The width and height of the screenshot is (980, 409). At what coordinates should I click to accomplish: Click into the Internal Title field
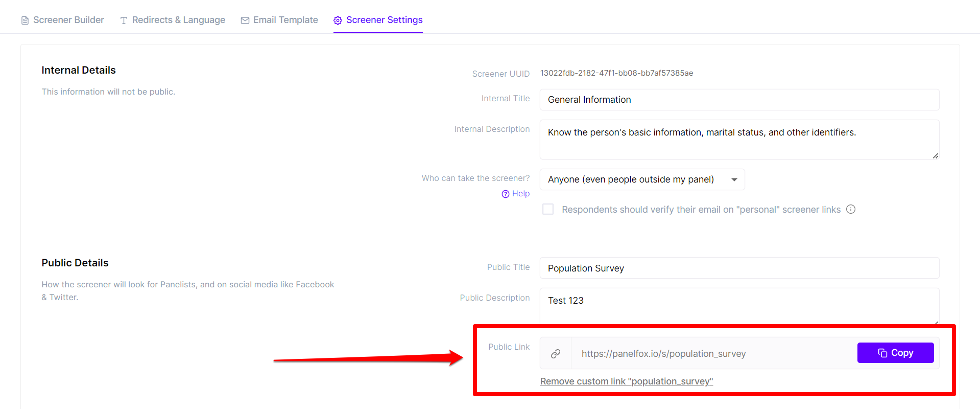pyautogui.click(x=739, y=100)
